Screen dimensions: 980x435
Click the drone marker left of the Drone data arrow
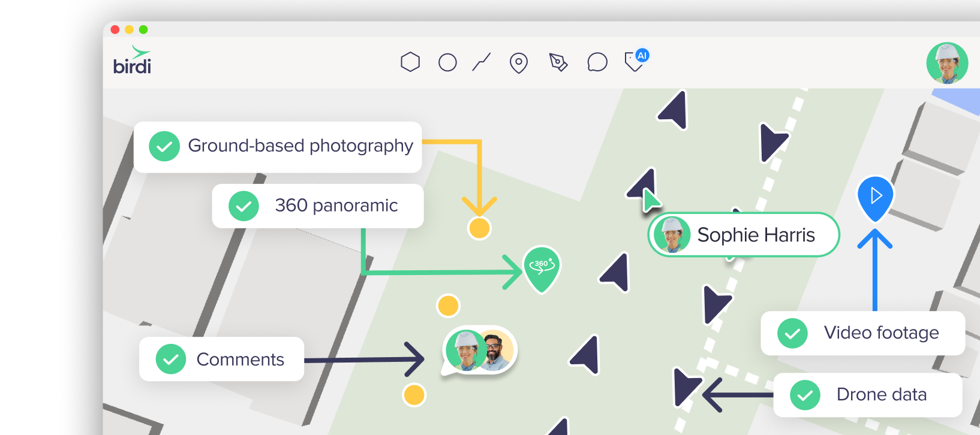(x=686, y=387)
